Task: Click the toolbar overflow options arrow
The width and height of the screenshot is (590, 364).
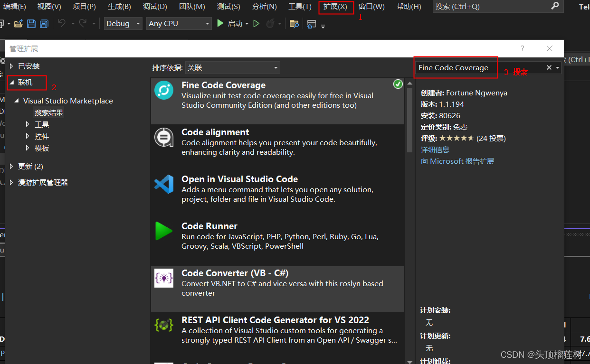Action: 323,26
